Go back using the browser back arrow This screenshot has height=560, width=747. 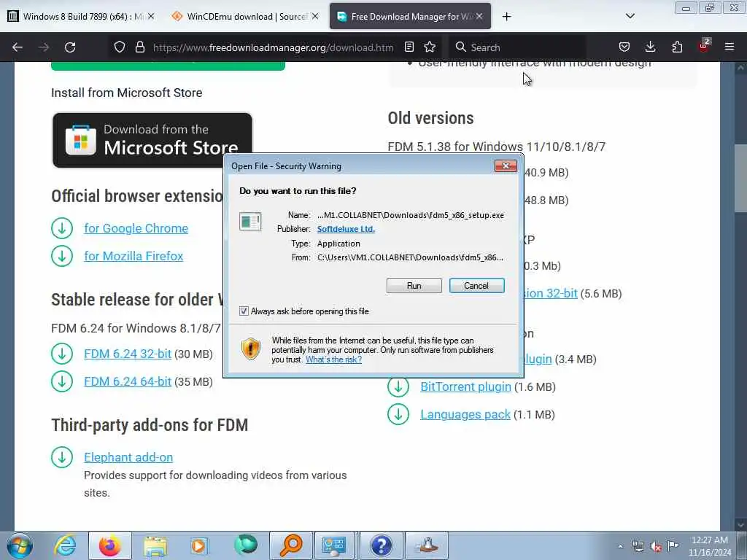tap(18, 47)
